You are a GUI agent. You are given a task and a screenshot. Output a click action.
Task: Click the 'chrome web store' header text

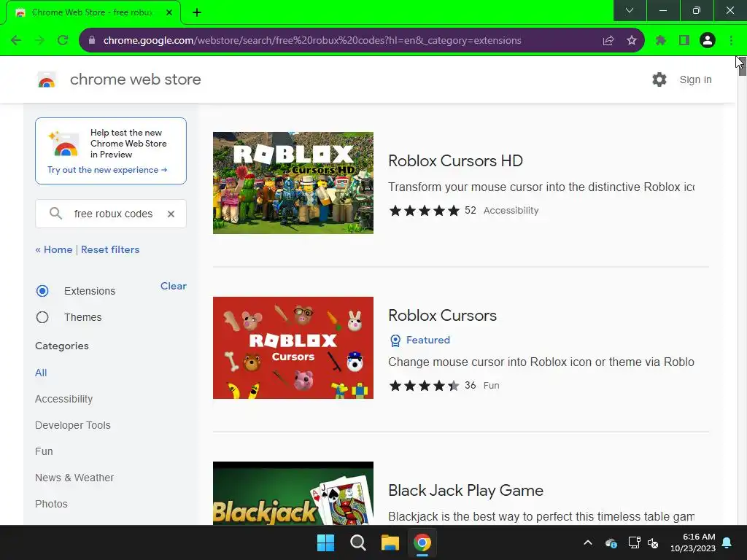[135, 79]
